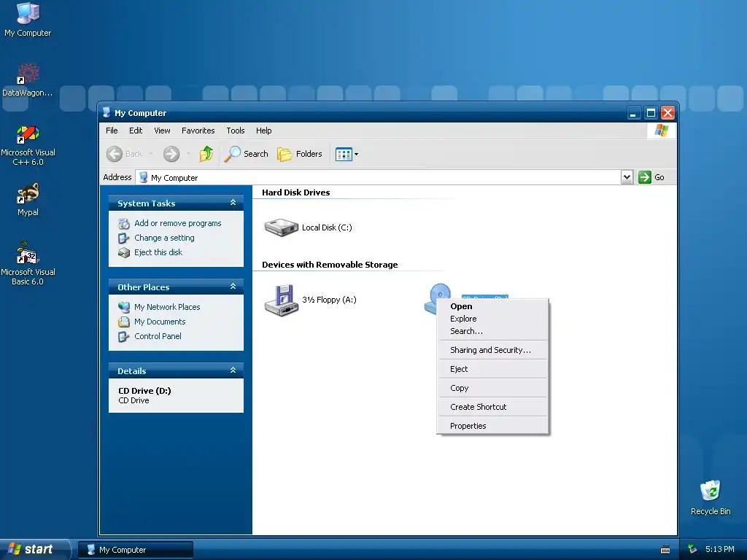The image size is (747, 560).
Task: Expand the Back button history arrow
Action: [151, 154]
